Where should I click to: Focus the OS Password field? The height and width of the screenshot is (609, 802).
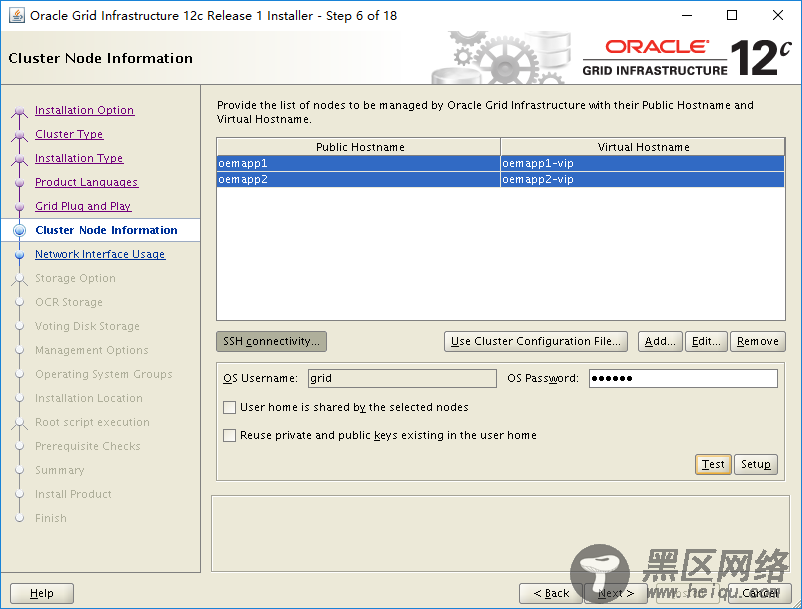pyautogui.click(x=683, y=378)
